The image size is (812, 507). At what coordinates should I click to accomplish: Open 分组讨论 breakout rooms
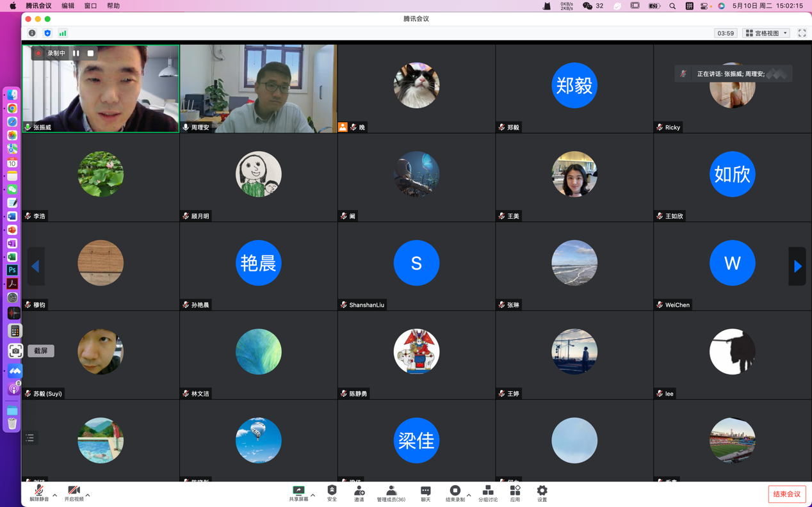tap(487, 493)
